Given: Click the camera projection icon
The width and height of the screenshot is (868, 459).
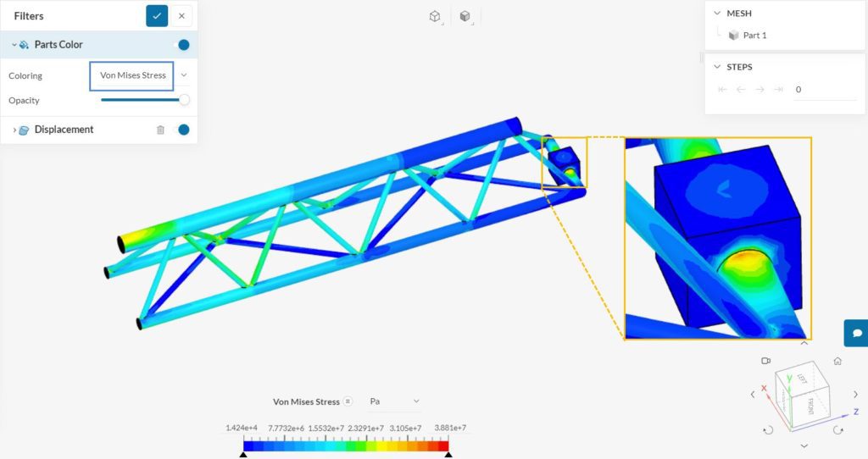Looking at the screenshot, I should pyautogui.click(x=765, y=361).
